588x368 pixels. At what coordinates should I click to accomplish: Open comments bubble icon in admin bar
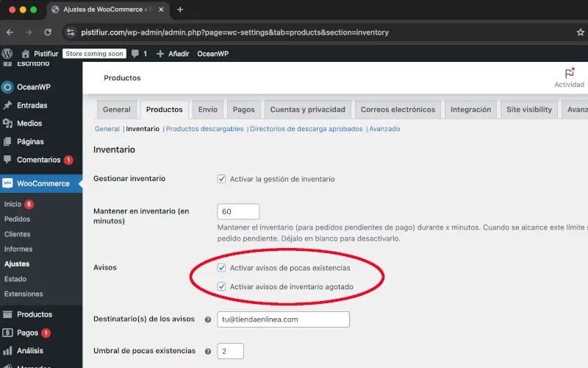pyautogui.click(x=135, y=54)
